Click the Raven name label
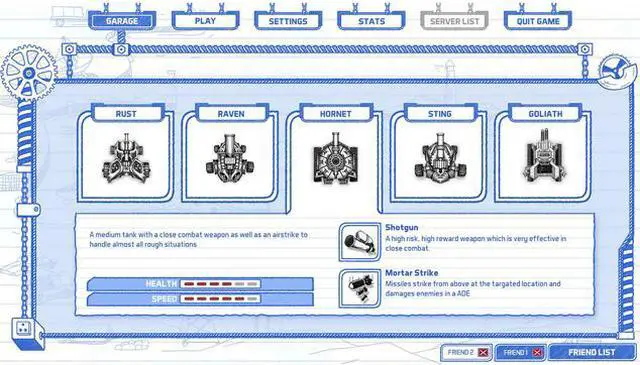Screen dimensions: 640x365 coord(231,114)
